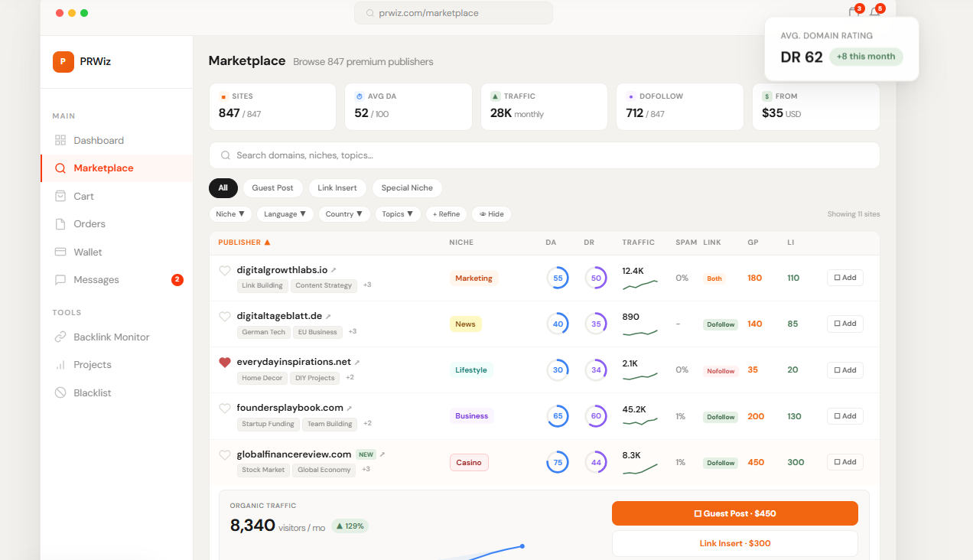The image size is (973, 560).
Task: Switch to the Link Insert tab
Action: click(337, 188)
